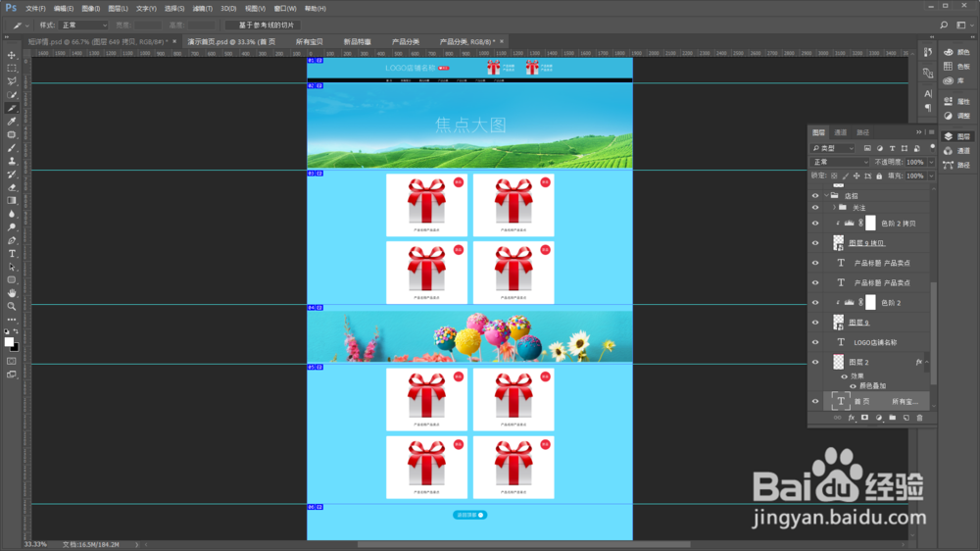Hide the 图层 2 layer
The height and width of the screenshot is (551, 980).
click(815, 362)
